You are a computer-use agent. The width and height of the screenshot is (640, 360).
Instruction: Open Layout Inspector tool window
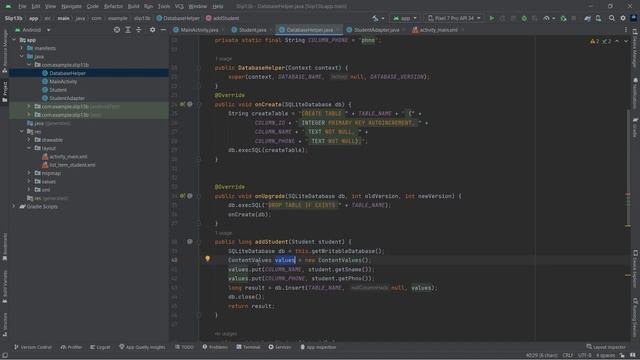pyautogui.click(x=606, y=347)
